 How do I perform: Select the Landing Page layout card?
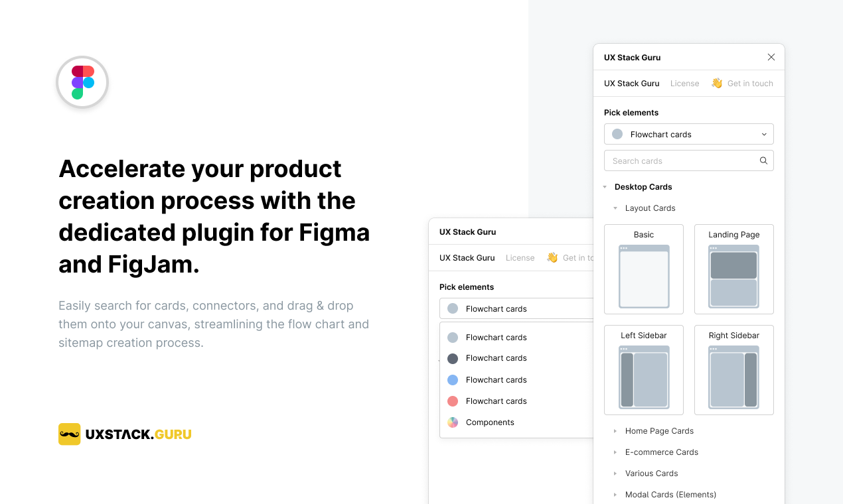(x=734, y=269)
